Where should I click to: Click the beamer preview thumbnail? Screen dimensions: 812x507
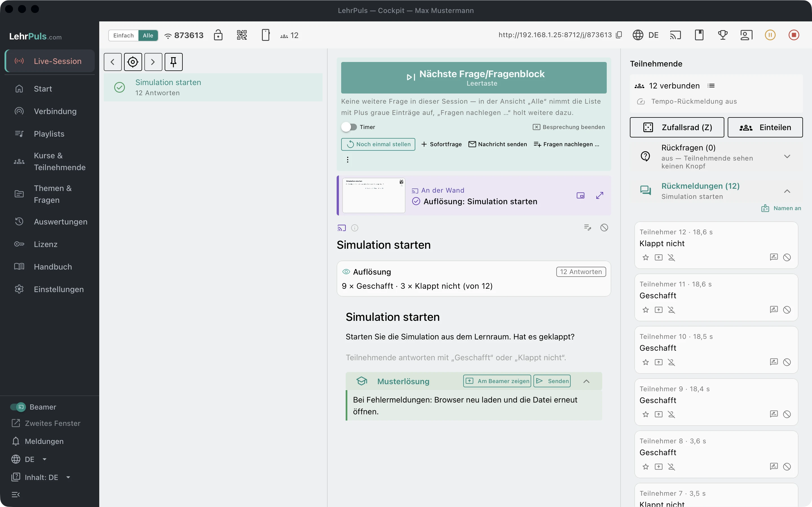374,195
